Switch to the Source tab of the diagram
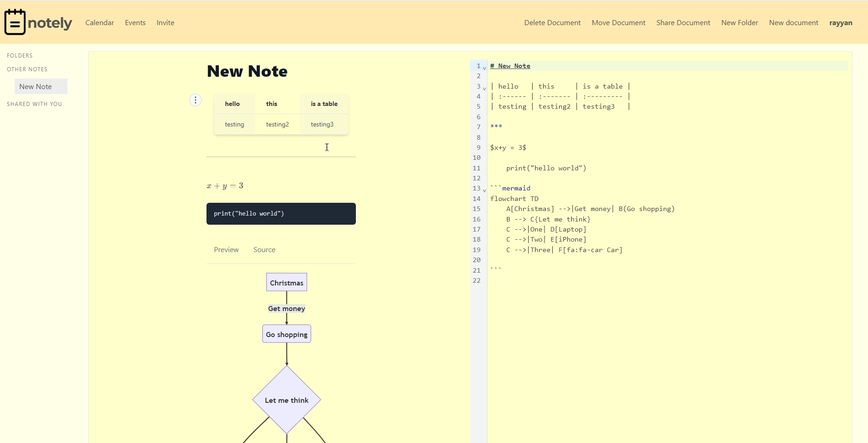 pyautogui.click(x=264, y=250)
